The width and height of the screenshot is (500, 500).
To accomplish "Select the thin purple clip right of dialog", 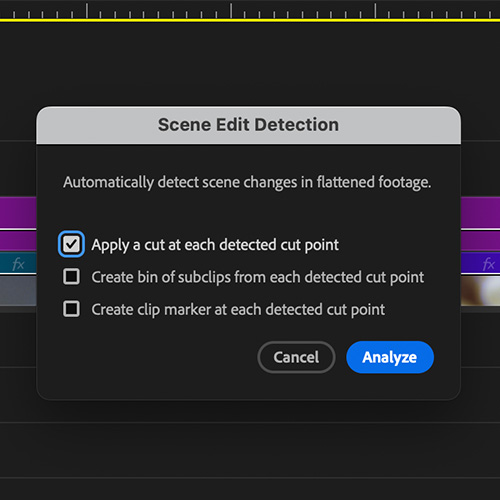I will (480, 241).
